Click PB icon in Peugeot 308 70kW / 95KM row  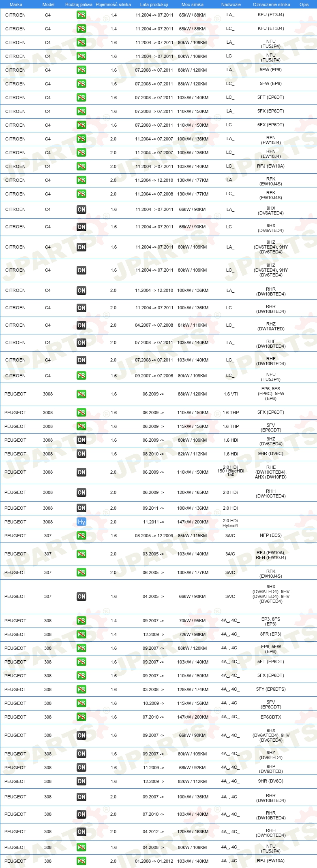(81, 621)
